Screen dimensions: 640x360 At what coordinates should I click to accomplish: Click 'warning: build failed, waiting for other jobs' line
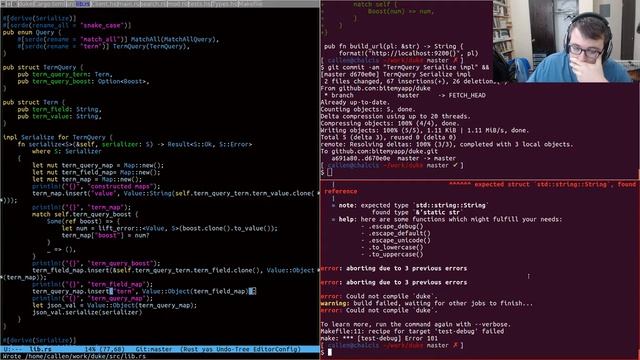point(427,303)
